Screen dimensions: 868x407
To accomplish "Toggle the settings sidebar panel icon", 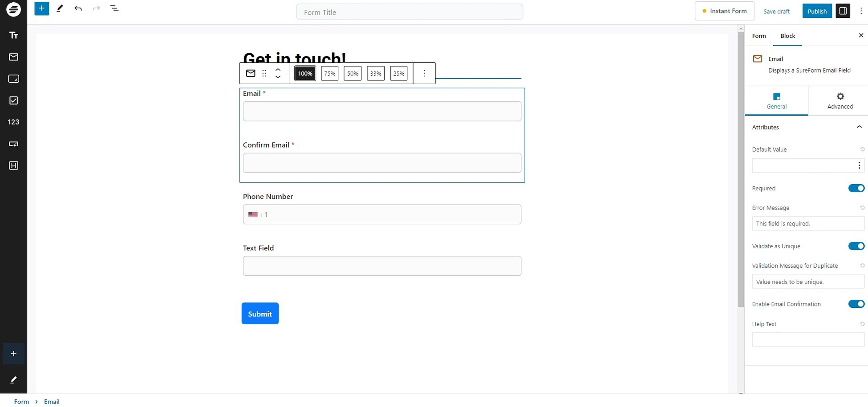I will tap(843, 11).
